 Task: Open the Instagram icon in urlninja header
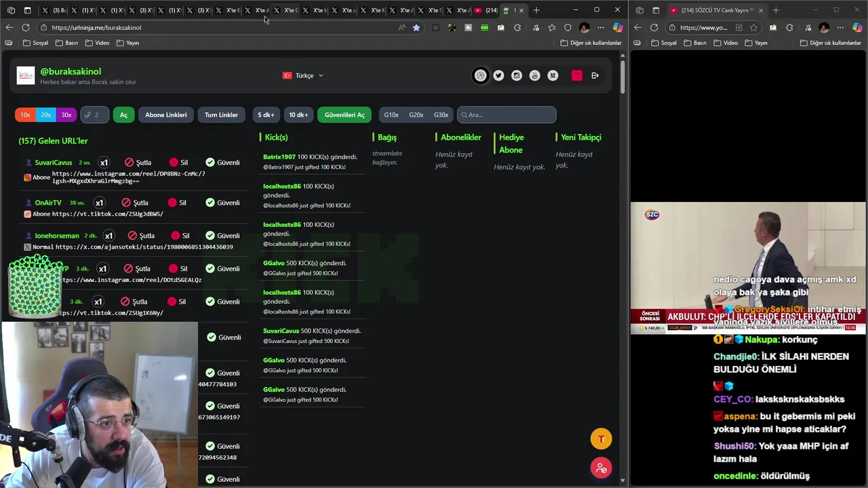tap(517, 75)
